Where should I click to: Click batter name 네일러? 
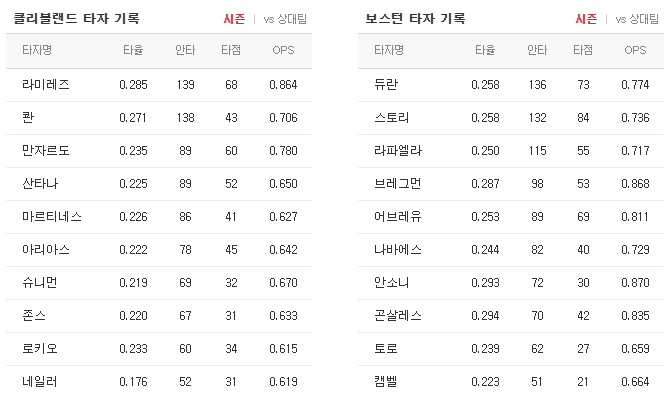[x=39, y=382]
